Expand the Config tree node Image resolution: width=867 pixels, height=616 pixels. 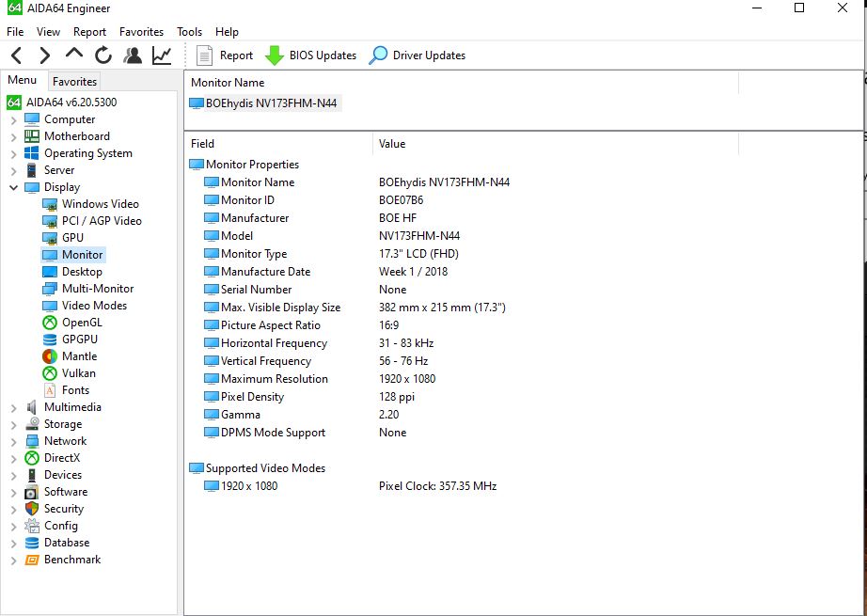point(14,527)
